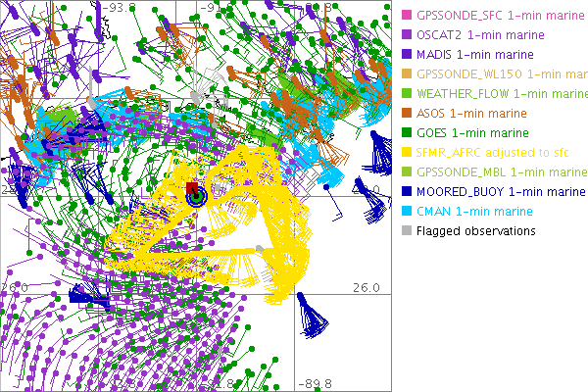Image resolution: width=588 pixels, height=392 pixels.
Task: Click the gray flagged dot inside yellow track
Action: [258, 248]
